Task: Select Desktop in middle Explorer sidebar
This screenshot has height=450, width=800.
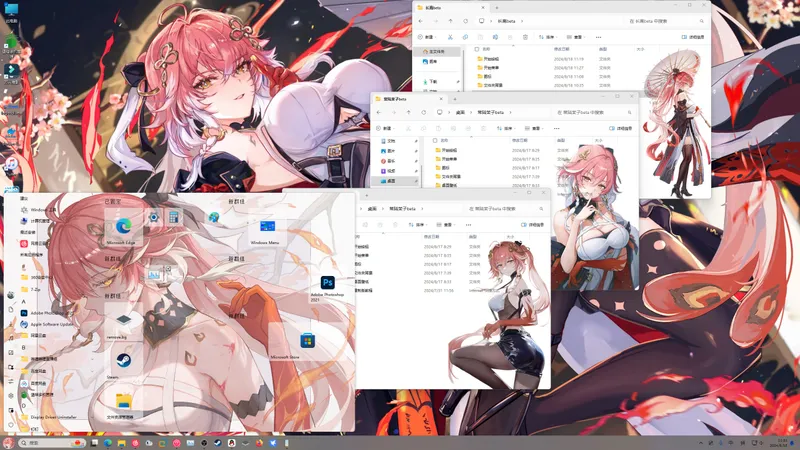Action: coord(395,181)
